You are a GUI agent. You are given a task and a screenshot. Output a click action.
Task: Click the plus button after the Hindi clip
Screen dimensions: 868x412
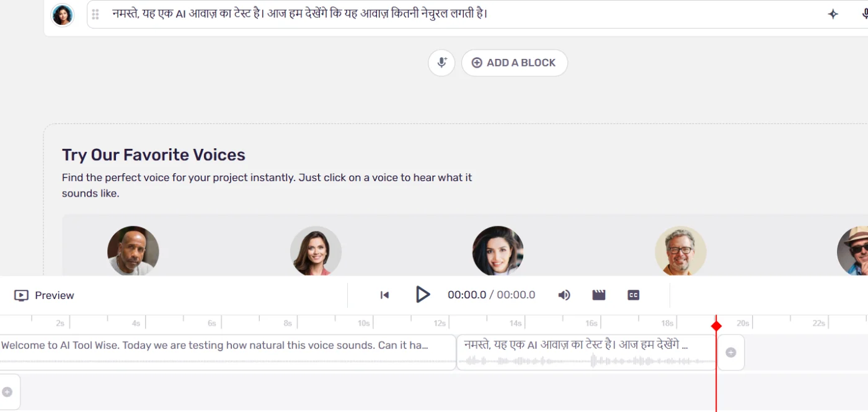731,352
